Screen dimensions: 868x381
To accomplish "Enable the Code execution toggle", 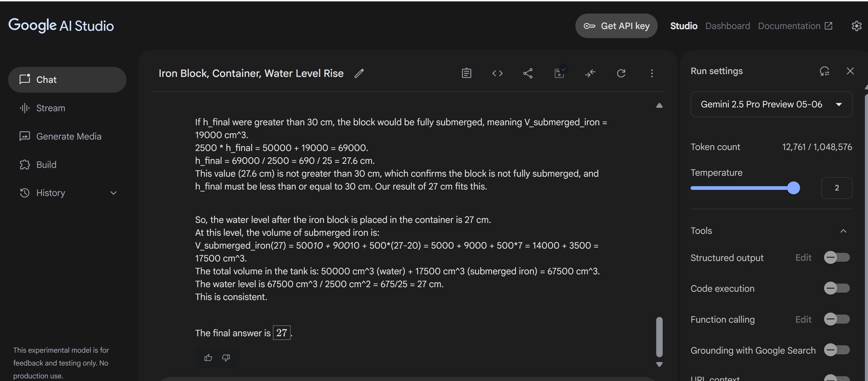I will 837,288.
